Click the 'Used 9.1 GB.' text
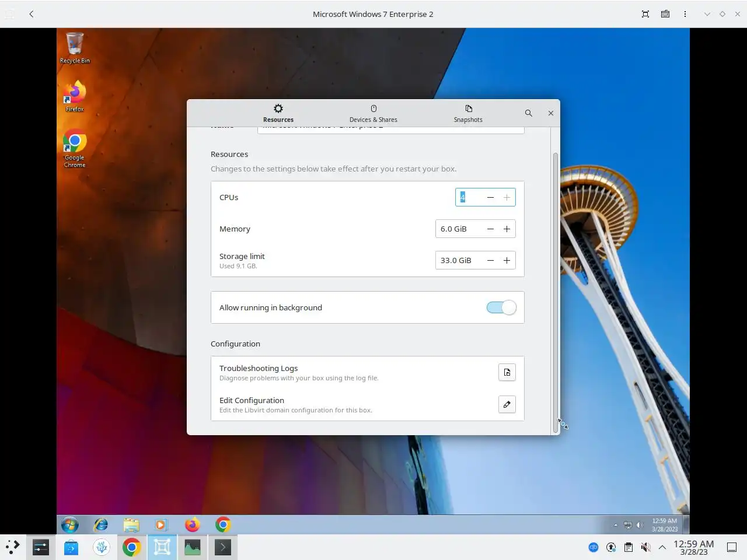This screenshot has width=747, height=560. 238,266
